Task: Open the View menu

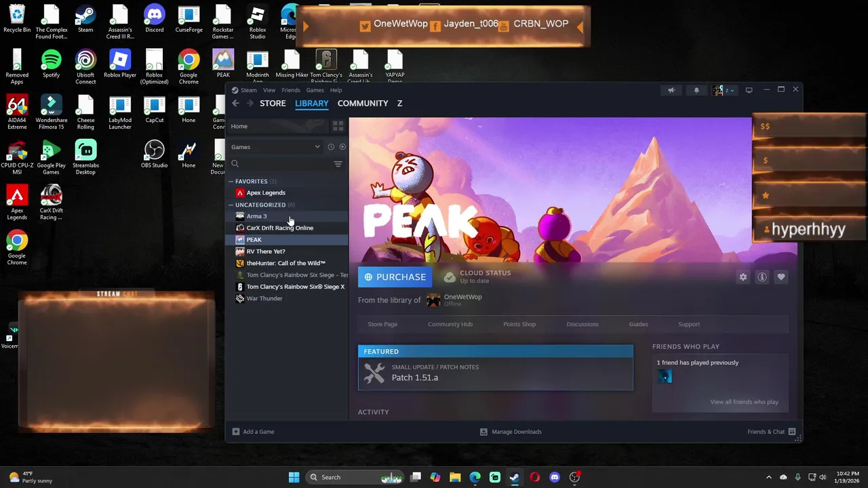Action: pyautogui.click(x=269, y=90)
